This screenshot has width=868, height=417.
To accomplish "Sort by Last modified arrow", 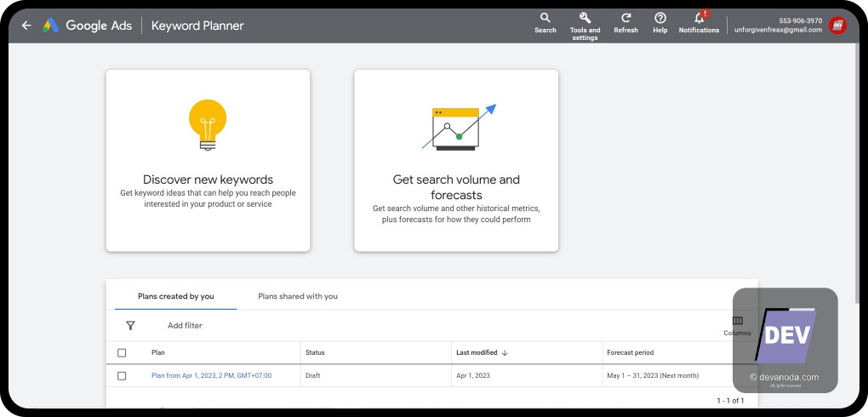I will pos(505,353).
